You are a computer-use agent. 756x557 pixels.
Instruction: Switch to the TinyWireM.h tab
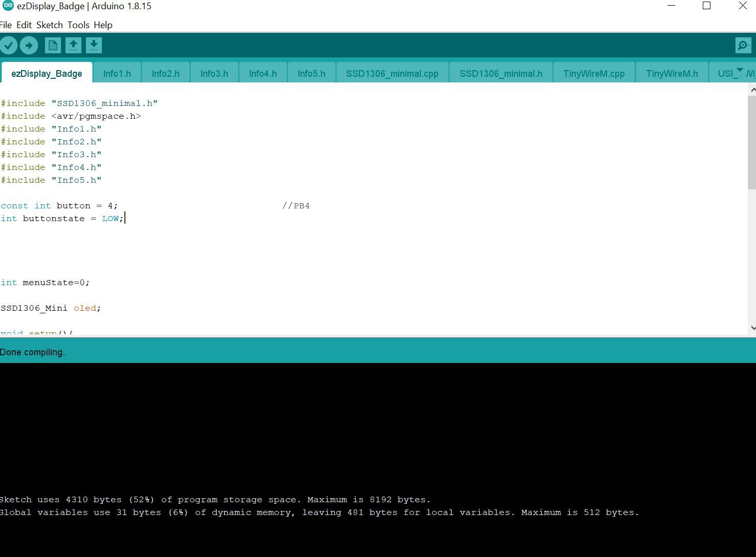pyautogui.click(x=672, y=73)
